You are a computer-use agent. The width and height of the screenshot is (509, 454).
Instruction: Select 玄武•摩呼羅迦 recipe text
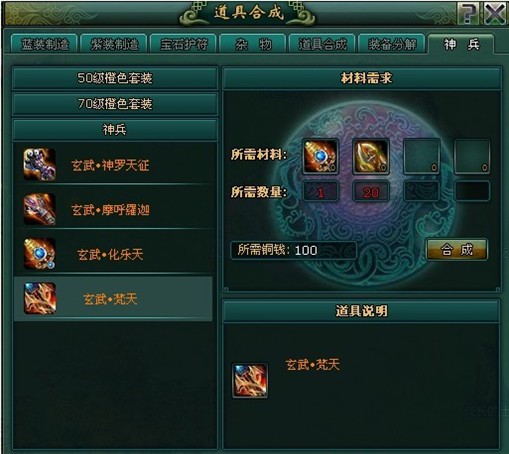pos(110,210)
